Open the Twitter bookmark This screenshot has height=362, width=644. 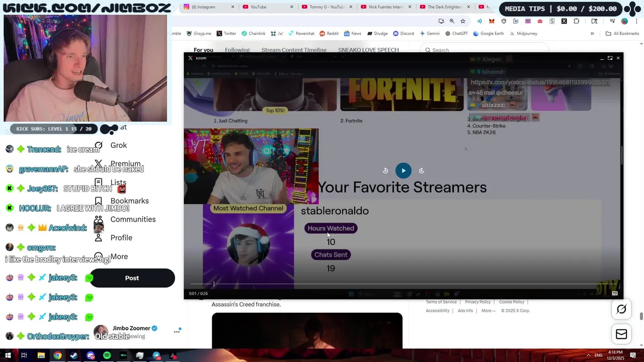[x=226, y=34]
